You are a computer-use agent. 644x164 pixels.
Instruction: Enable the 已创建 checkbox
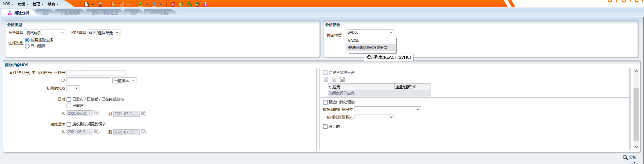[x=69, y=106]
